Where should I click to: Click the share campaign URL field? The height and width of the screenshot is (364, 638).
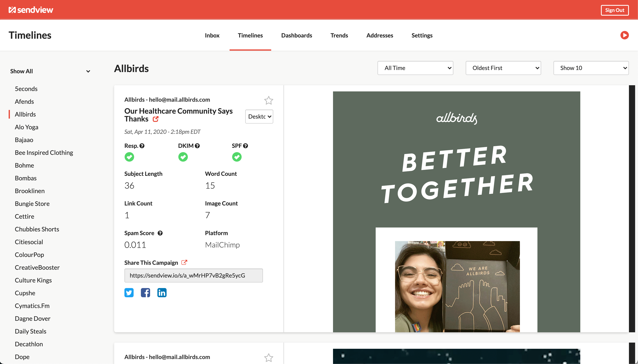pos(194,275)
